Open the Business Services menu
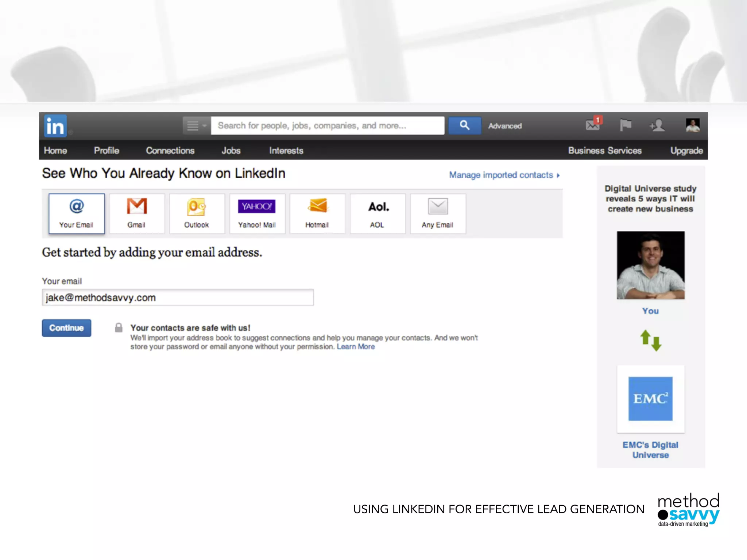747x560 pixels. [605, 151]
